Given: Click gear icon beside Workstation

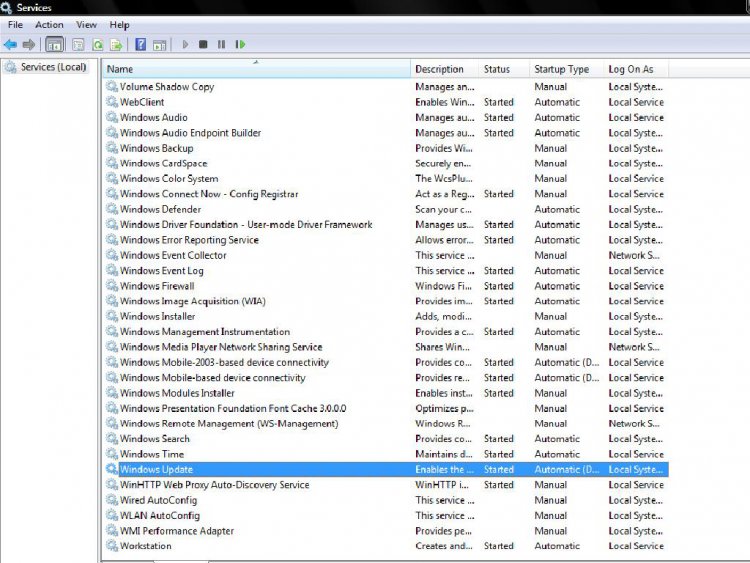Looking at the screenshot, I should 112,545.
